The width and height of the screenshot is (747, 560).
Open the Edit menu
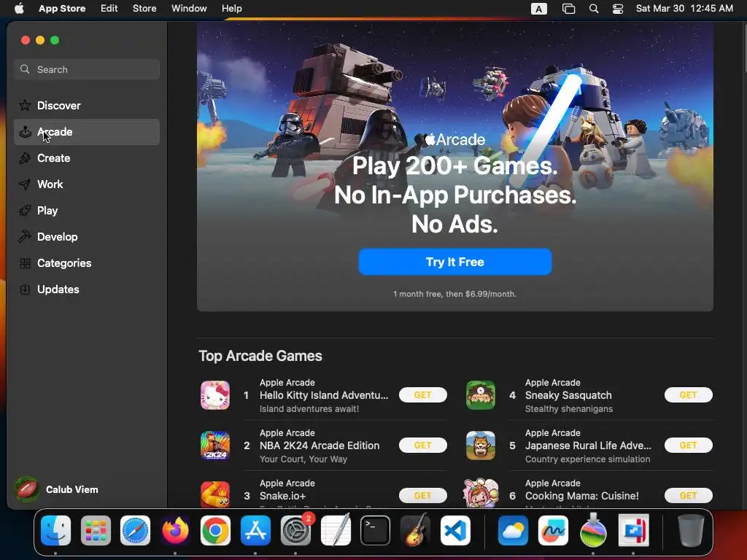tap(109, 9)
